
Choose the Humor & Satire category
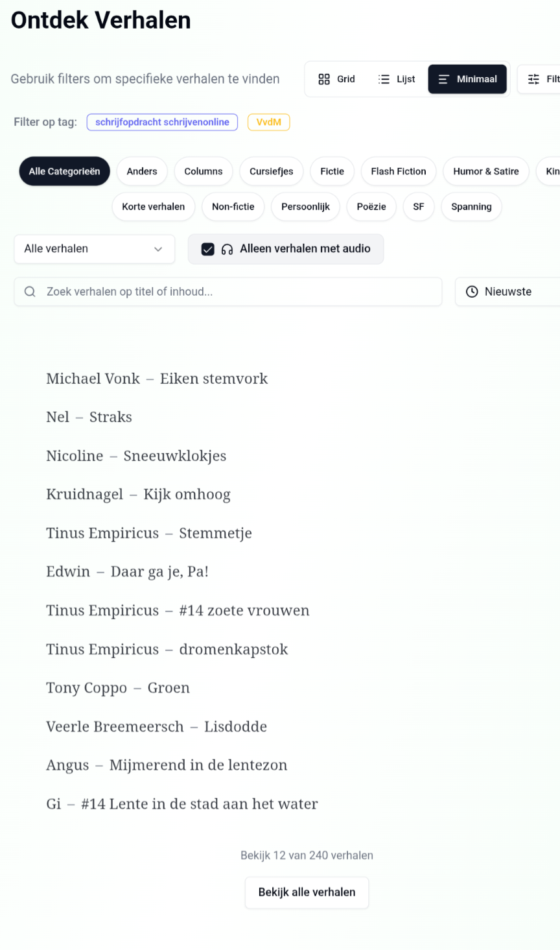click(x=485, y=171)
